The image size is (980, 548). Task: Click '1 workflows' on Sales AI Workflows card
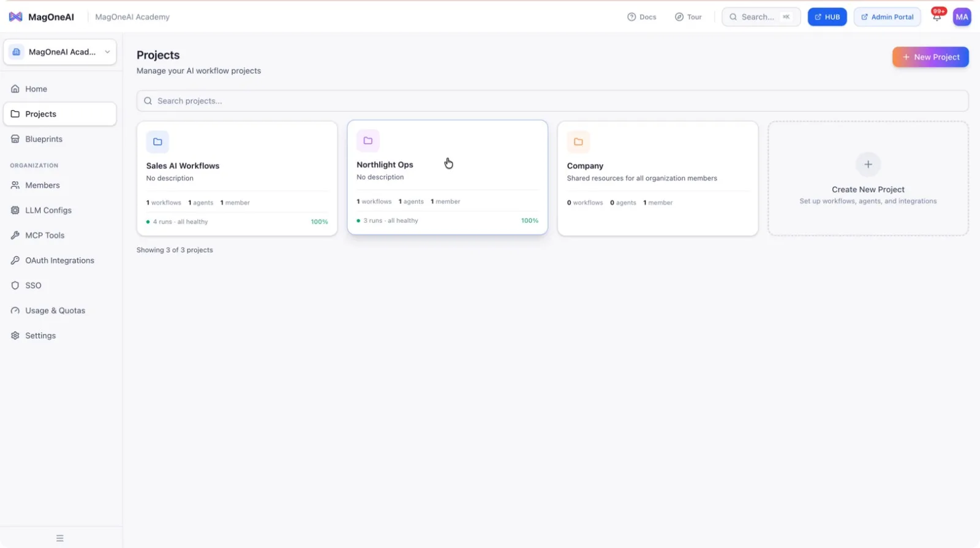point(164,203)
